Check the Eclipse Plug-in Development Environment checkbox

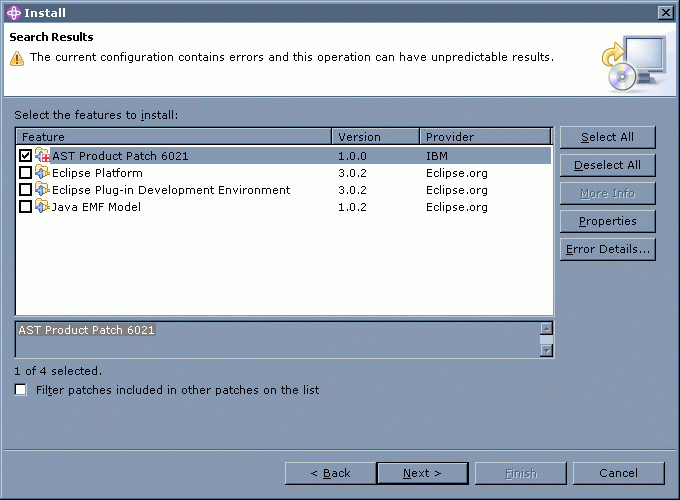tap(25, 190)
